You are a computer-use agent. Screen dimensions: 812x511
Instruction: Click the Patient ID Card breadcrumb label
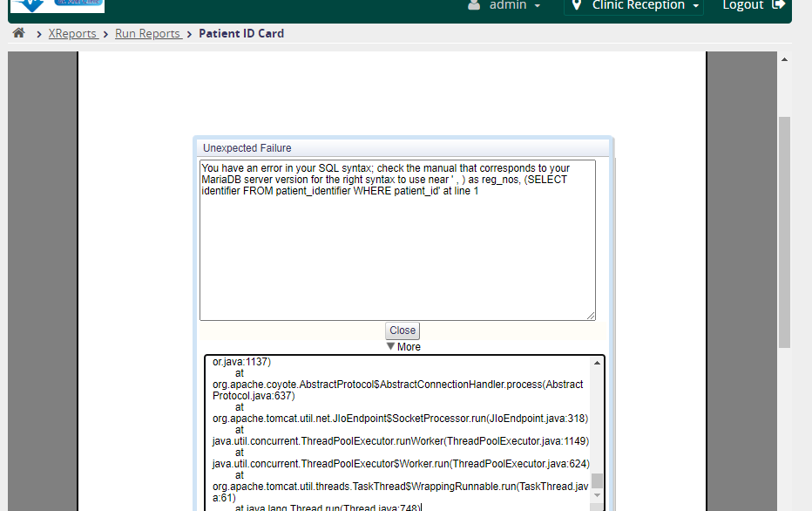point(241,33)
